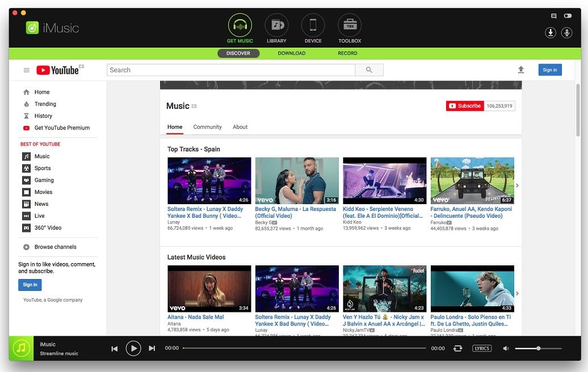Adjust the volume slider
The image size is (588, 372).
[538, 348]
